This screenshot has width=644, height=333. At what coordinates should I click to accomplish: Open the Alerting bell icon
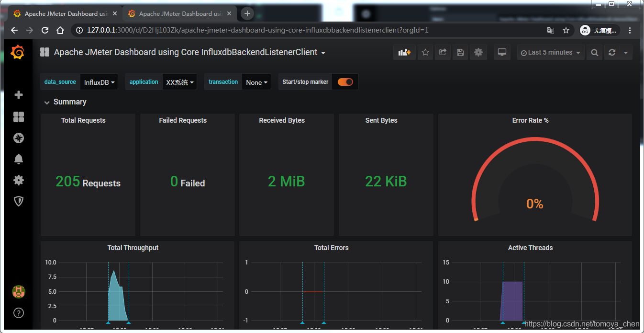coord(19,159)
